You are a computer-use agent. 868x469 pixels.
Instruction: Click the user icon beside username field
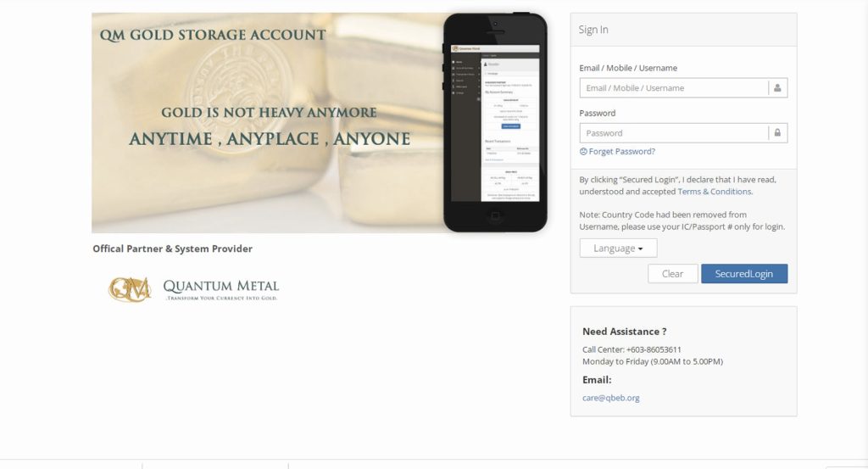point(777,87)
